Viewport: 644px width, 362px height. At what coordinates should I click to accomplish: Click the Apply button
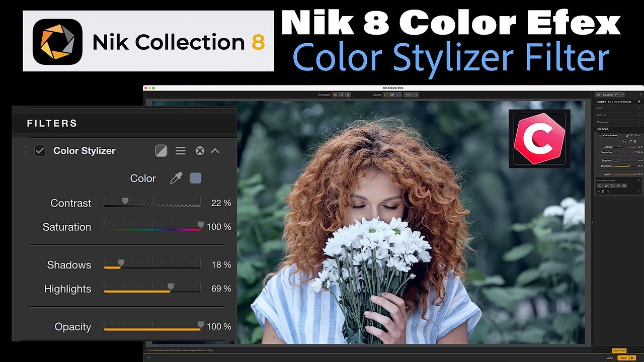[623, 358]
